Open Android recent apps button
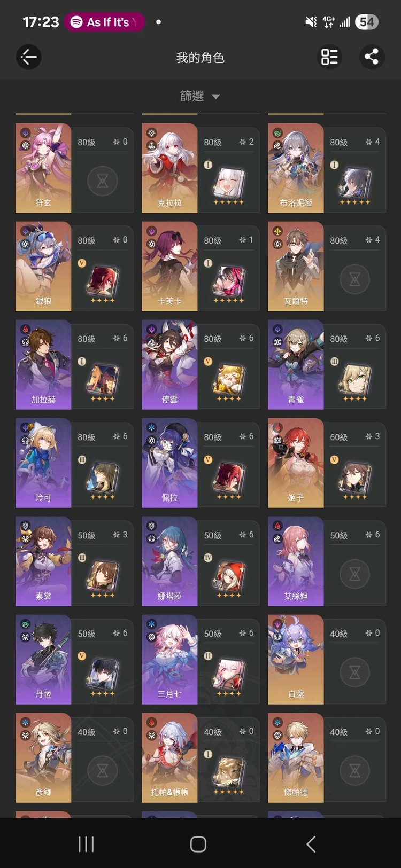 tap(86, 844)
